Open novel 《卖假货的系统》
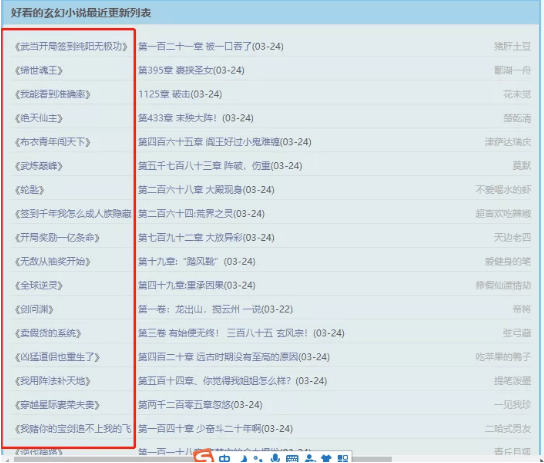 click(x=48, y=333)
